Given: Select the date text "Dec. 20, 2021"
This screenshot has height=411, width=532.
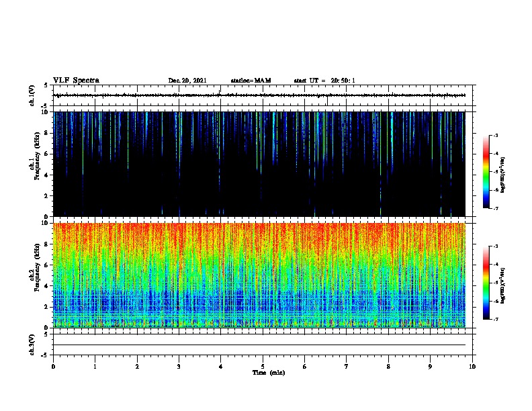Looking at the screenshot, I should [187, 81].
